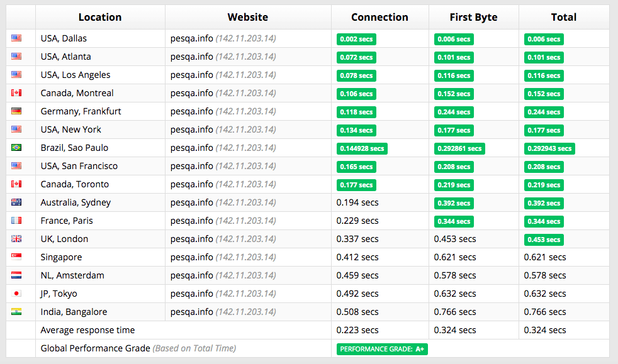Click the India flag icon
The image size is (618, 364).
click(16, 312)
